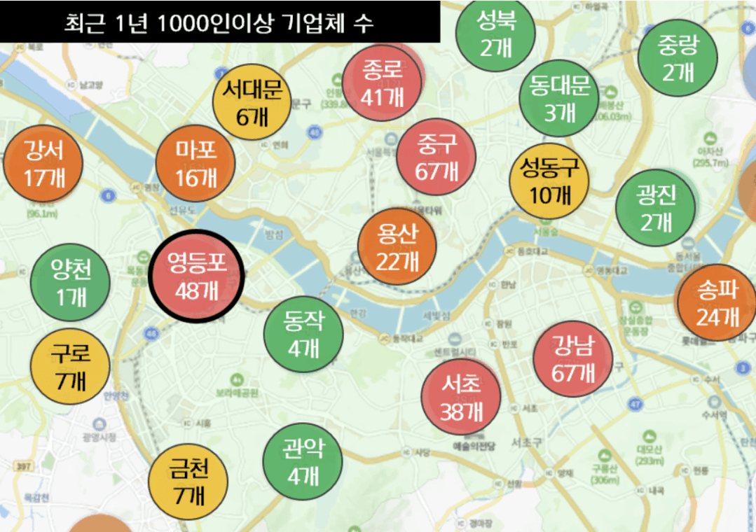Click the 아차산 mountain marker icon

pos(710,139)
